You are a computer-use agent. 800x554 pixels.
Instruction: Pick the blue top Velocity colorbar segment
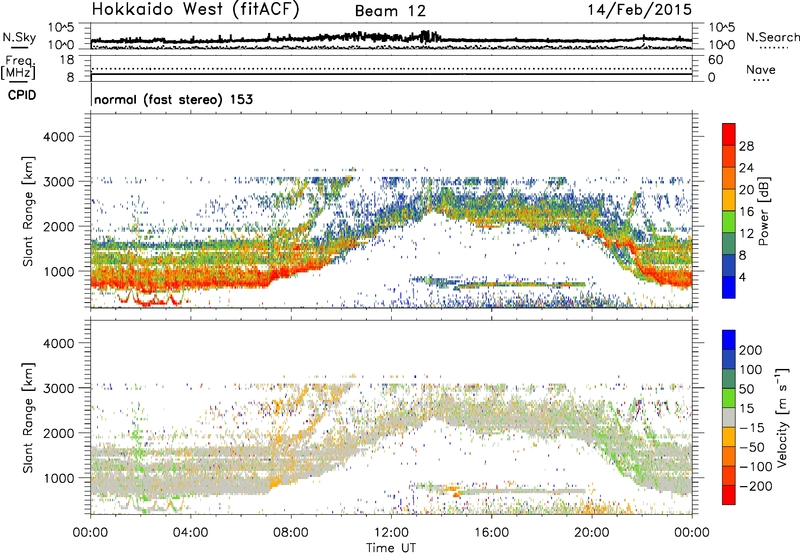point(729,340)
